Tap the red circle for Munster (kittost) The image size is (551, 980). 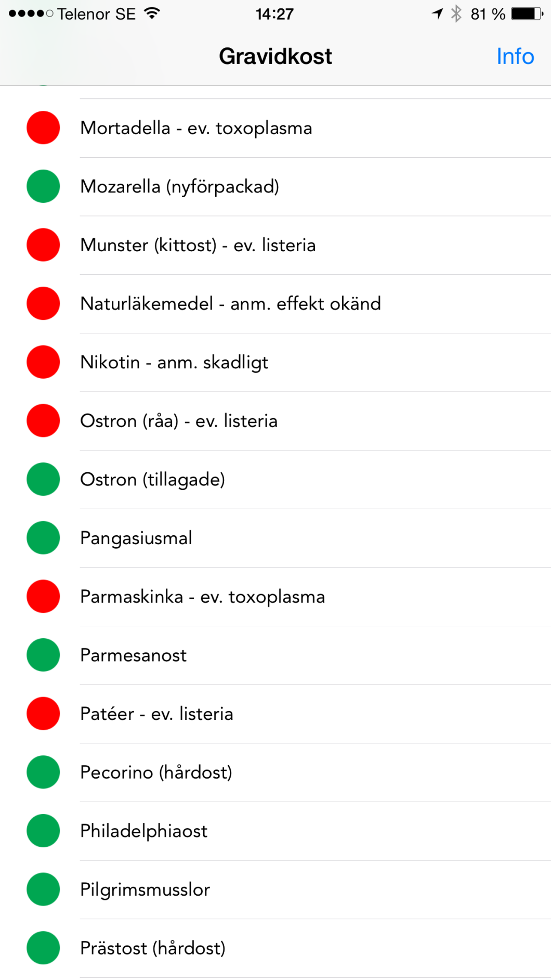[43, 244]
